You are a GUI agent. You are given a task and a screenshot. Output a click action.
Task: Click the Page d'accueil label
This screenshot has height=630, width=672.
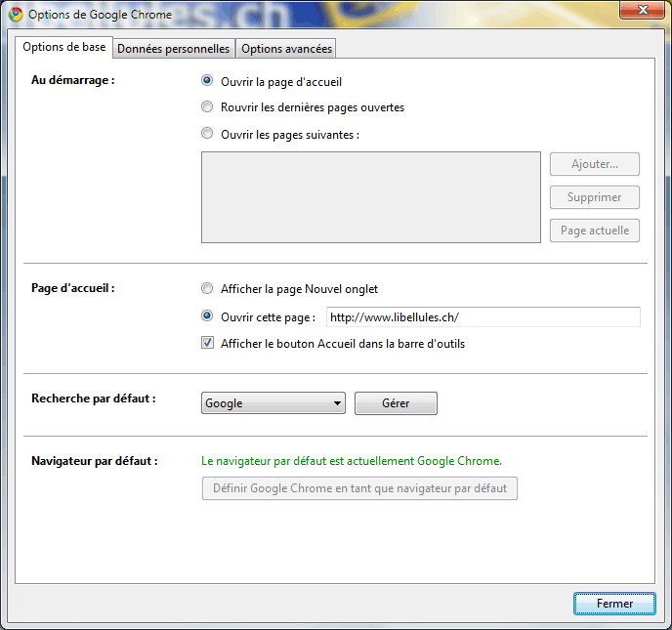click(x=73, y=288)
